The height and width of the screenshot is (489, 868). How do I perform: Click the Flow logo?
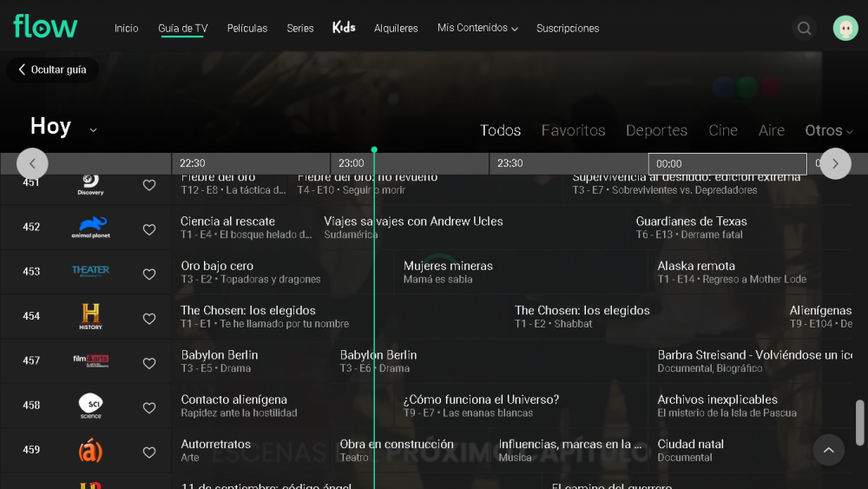(x=45, y=27)
